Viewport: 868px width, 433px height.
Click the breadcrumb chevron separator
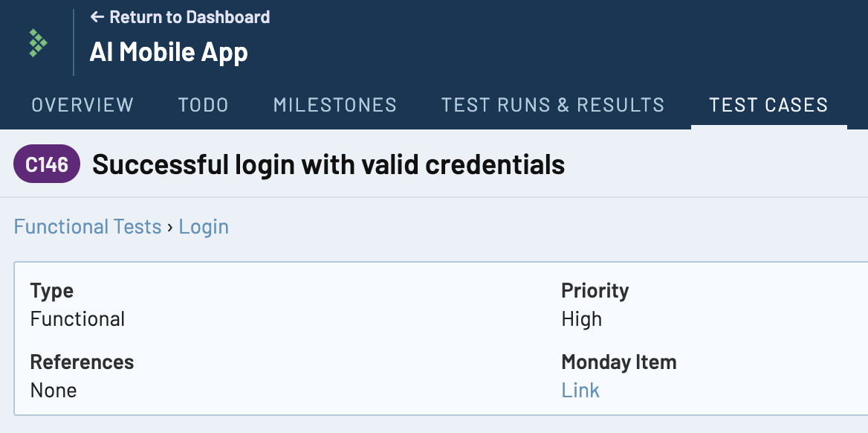(170, 228)
